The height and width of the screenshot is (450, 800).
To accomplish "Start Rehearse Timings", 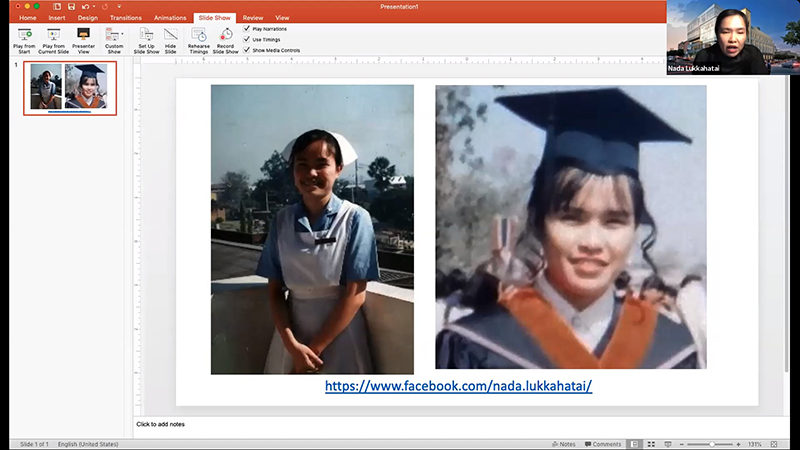I will [x=198, y=41].
